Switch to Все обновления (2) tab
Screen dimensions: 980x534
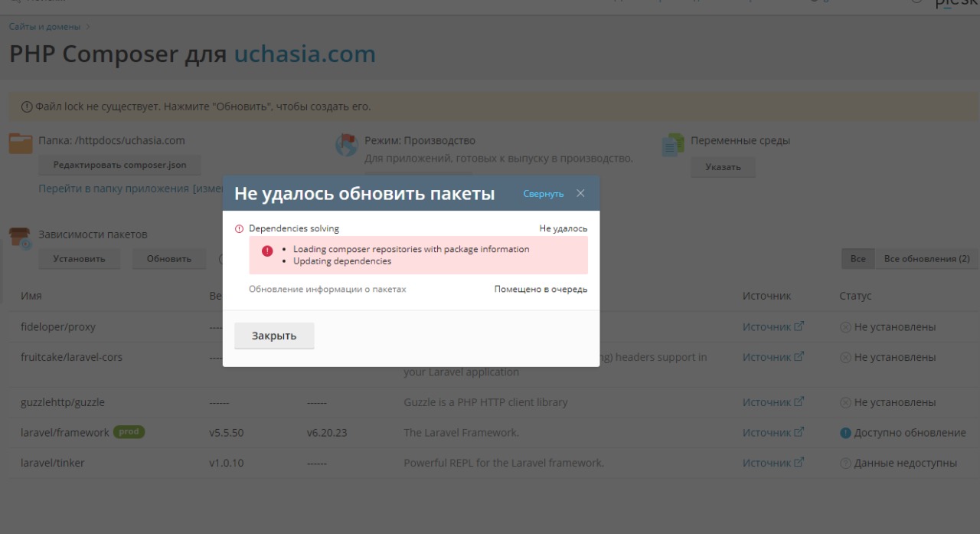(x=926, y=259)
